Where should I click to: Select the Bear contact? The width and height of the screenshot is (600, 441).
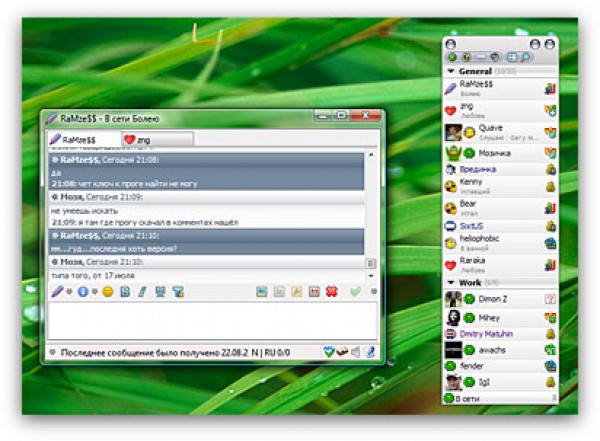500,208
